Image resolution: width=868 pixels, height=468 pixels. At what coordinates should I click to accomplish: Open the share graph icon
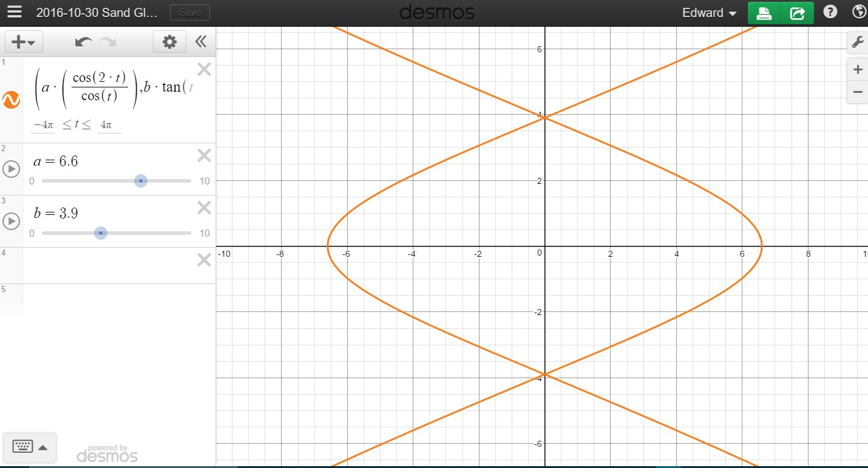point(796,12)
